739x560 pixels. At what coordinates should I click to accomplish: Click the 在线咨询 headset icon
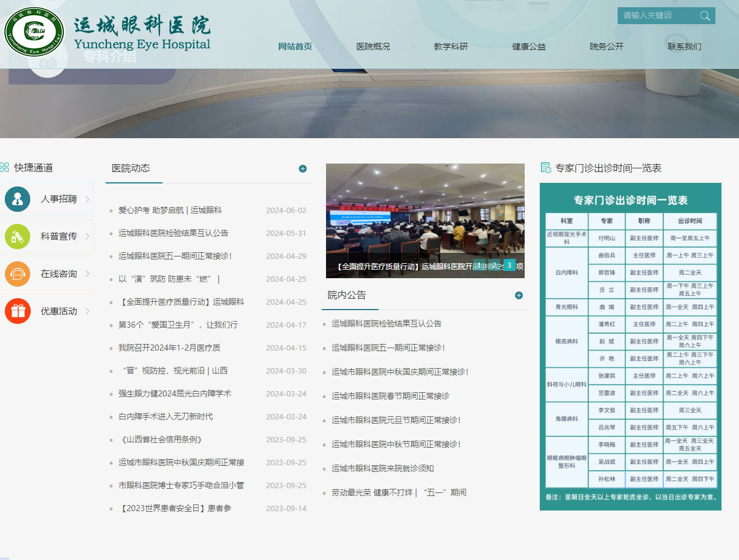[18, 274]
